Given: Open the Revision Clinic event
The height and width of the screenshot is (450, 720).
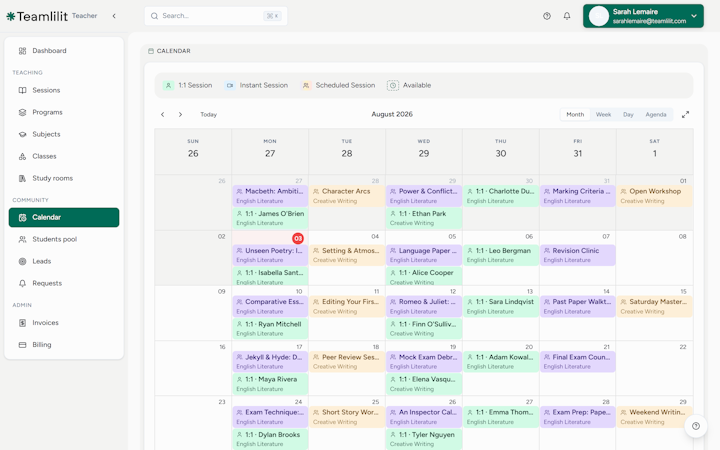Looking at the screenshot, I should click(578, 255).
